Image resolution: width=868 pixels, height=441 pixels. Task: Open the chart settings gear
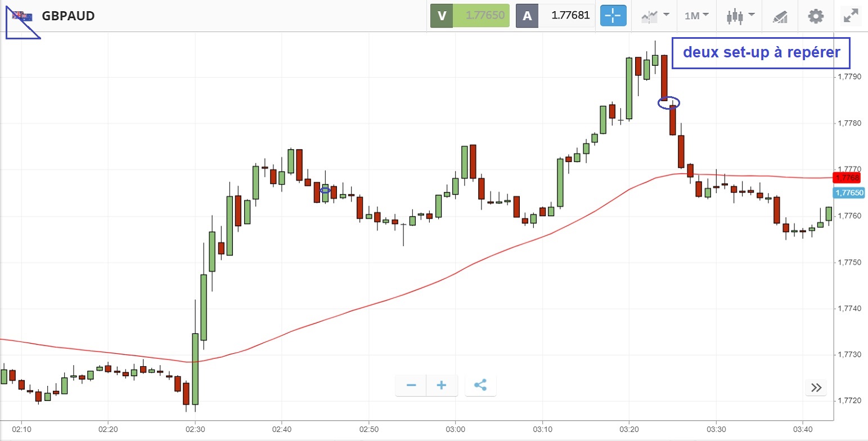pos(815,16)
